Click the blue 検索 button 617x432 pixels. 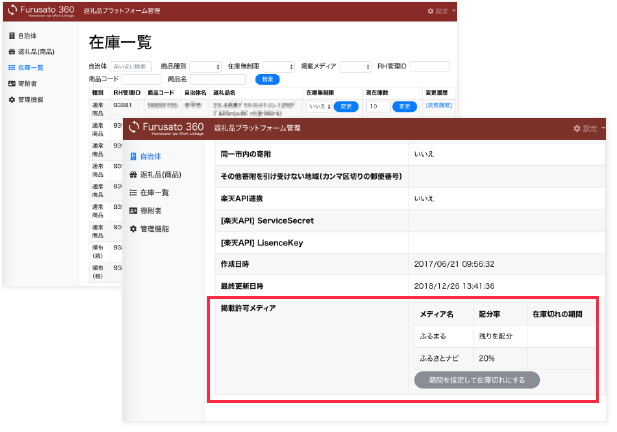point(268,79)
